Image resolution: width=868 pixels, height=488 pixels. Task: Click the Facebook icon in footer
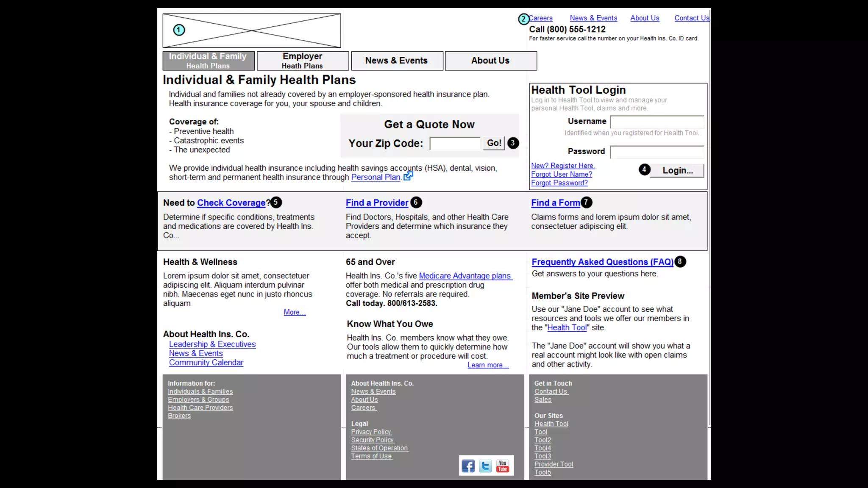[x=468, y=466]
